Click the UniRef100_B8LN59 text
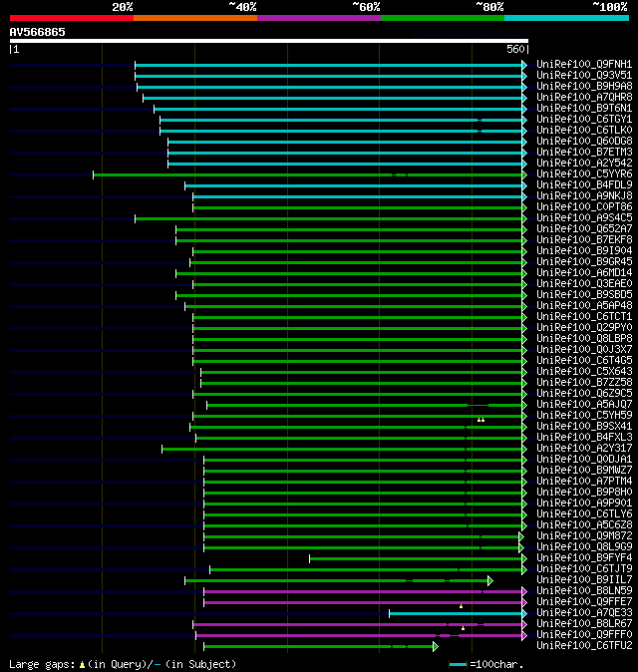 (x=584, y=591)
